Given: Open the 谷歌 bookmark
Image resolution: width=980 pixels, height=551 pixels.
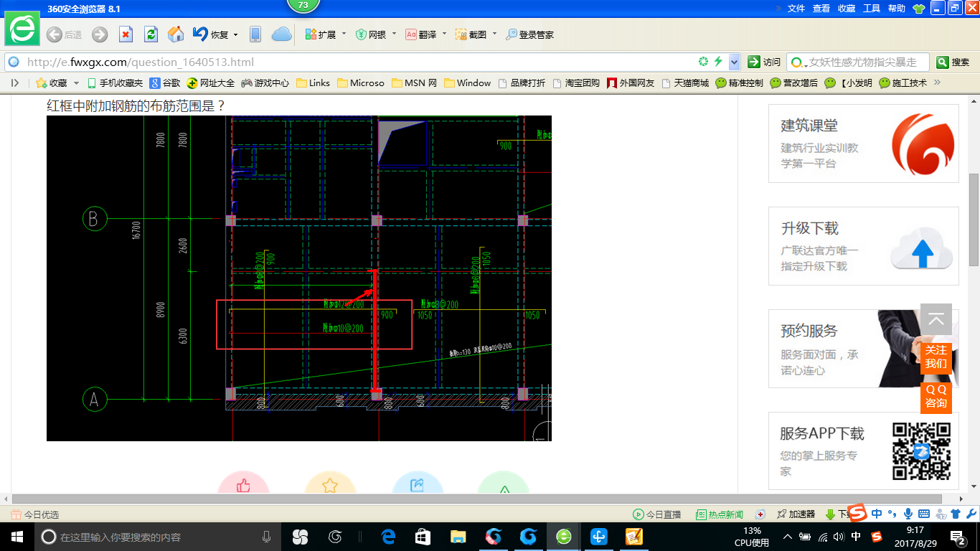Looking at the screenshot, I should 166,83.
